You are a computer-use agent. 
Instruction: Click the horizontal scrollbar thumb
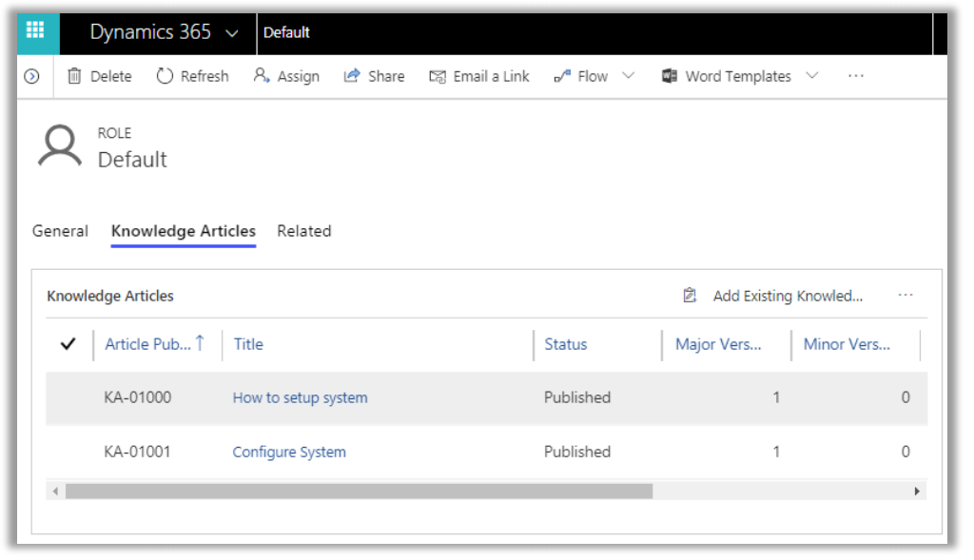[359, 492]
